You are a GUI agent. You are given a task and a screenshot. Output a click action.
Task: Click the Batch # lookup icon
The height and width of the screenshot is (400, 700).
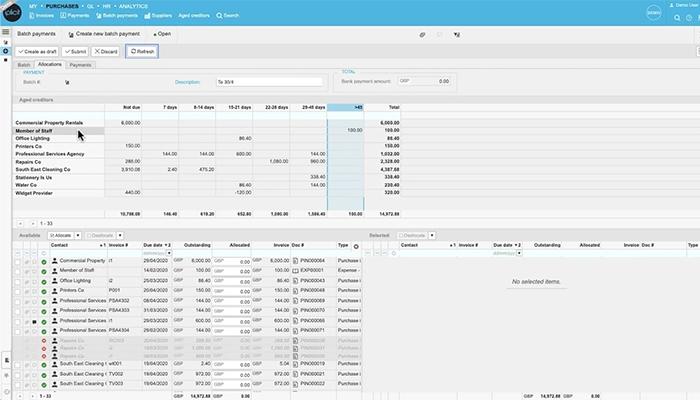click(67, 82)
